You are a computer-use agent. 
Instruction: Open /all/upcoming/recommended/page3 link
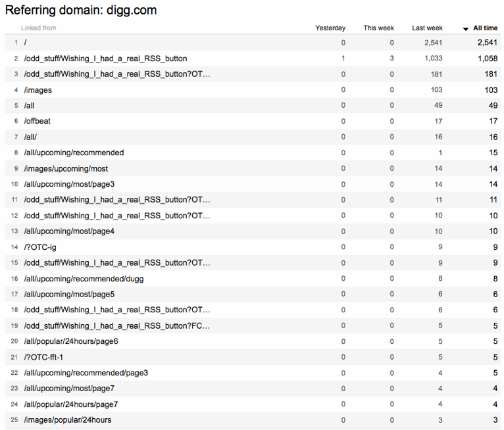click(x=86, y=373)
